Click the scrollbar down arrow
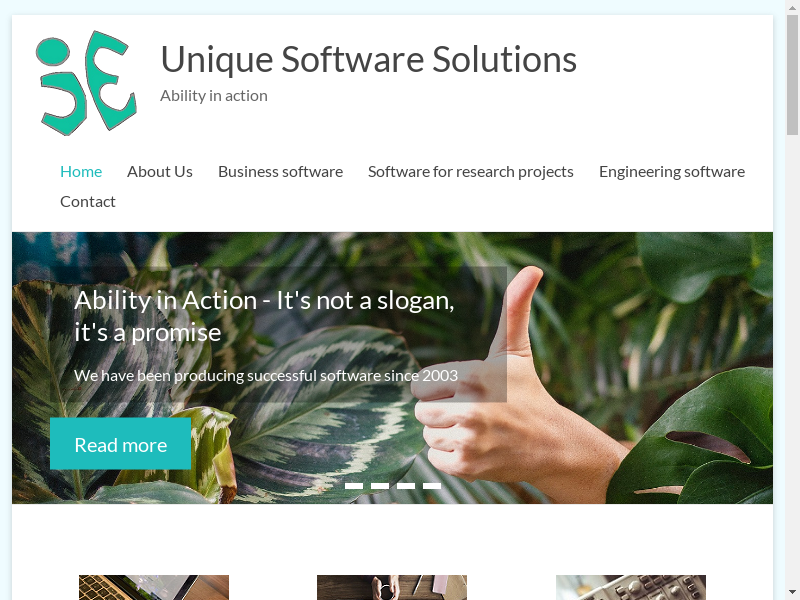The width and height of the screenshot is (800, 600). (x=792, y=593)
